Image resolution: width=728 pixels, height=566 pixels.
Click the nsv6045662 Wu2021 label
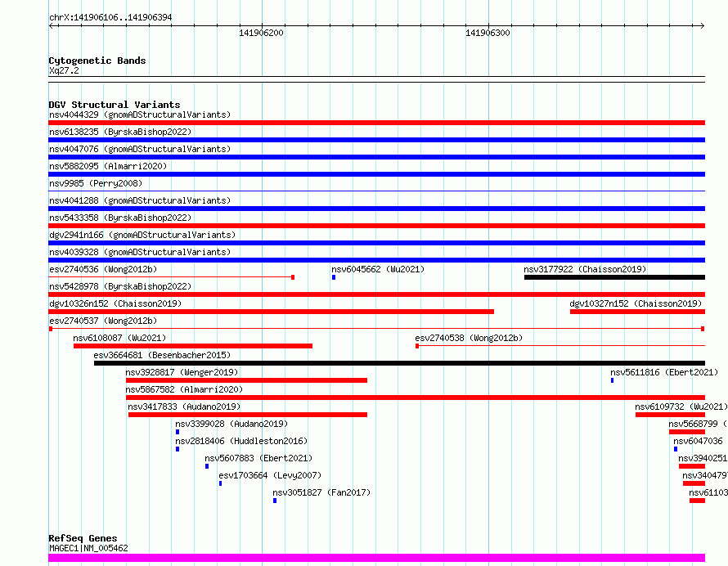pyautogui.click(x=378, y=269)
